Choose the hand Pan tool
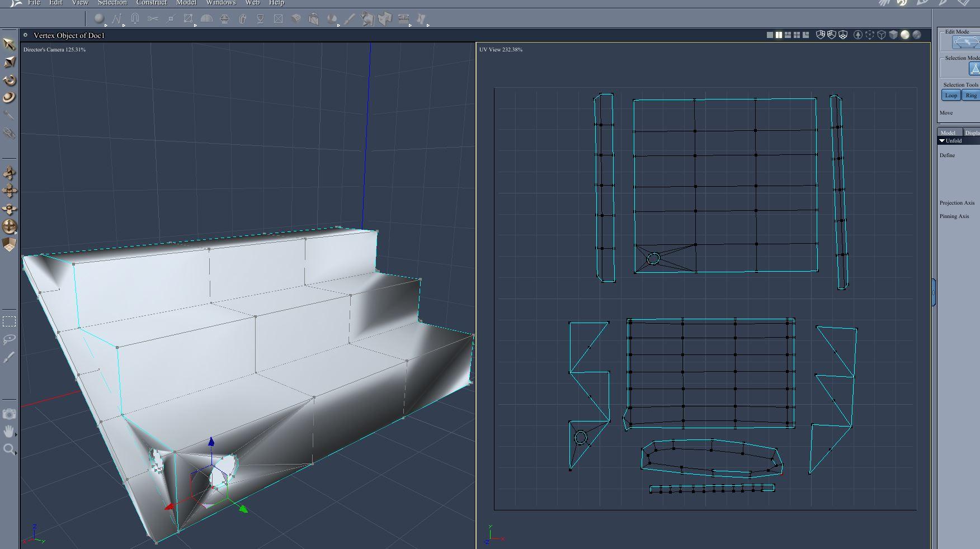 (x=9, y=431)
